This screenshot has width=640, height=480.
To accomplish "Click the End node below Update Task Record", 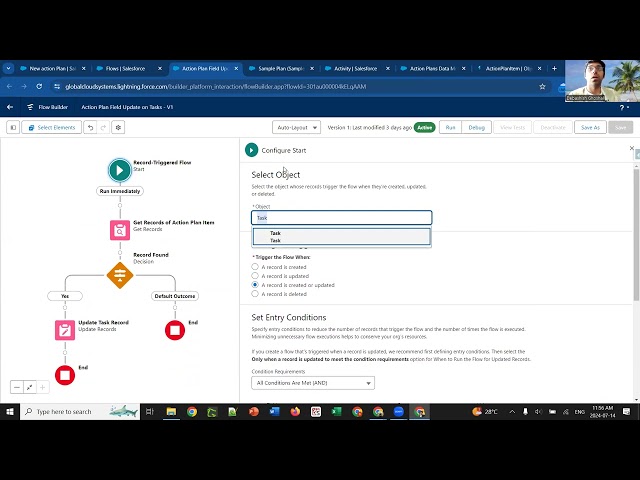I will pos(65,375).
